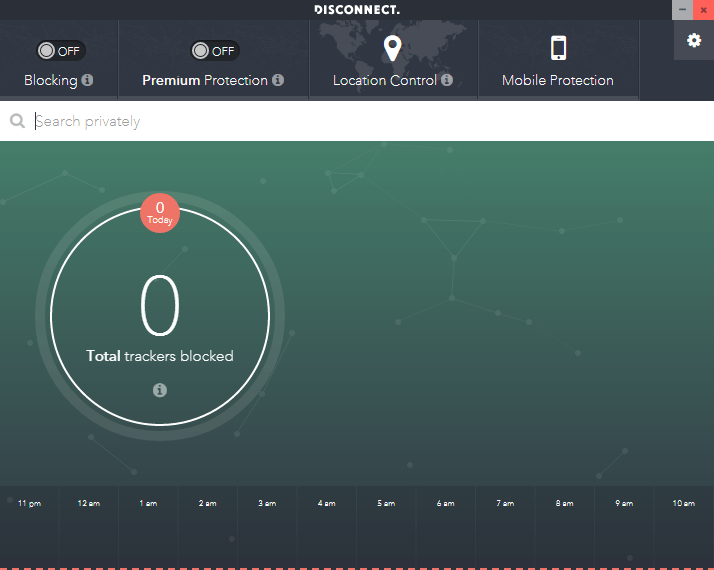Viewport: 714px width, 570px height.
Task: Select the 8 am timeline column
Action: (x=565, y=527)
